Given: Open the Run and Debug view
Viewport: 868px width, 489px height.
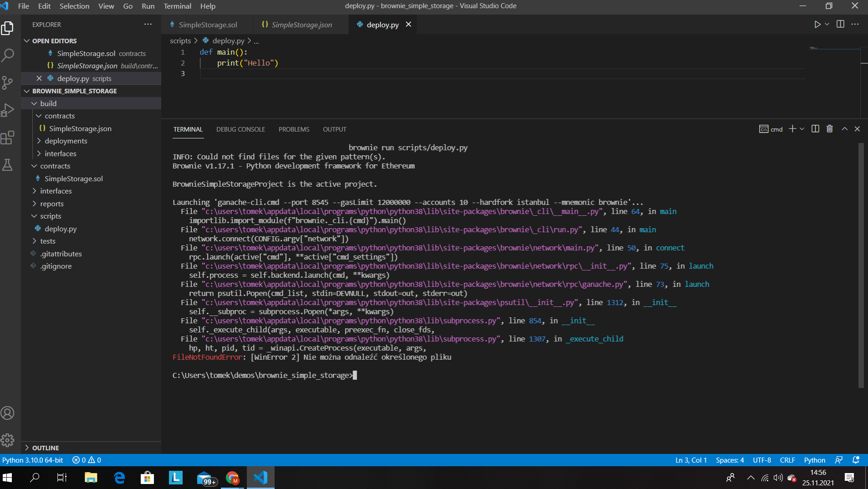Looking at the screenshot, I should 8,110.
